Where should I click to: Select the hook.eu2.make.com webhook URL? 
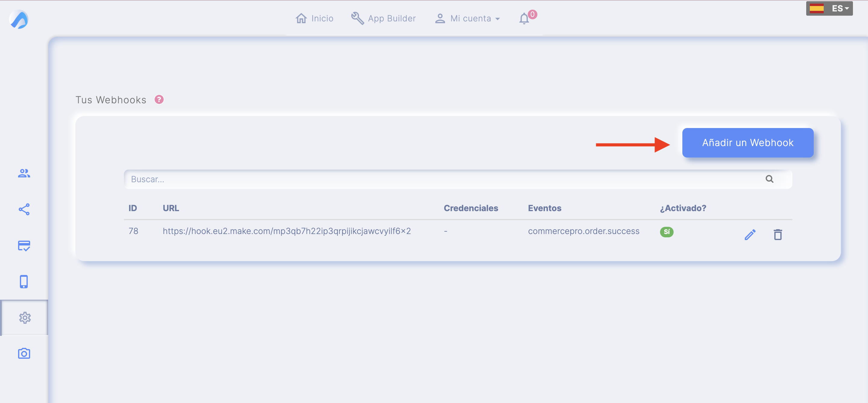(287, 231)
